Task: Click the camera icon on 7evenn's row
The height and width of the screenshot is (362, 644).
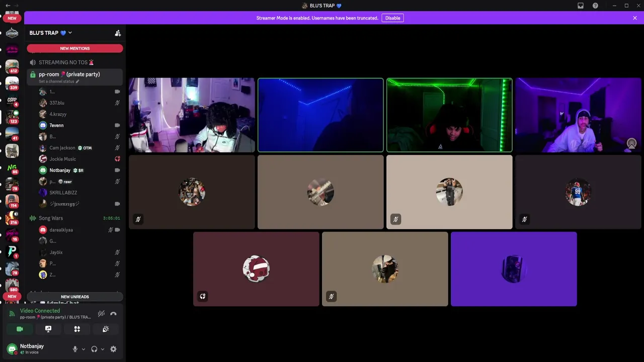Action: pos(117,125)
